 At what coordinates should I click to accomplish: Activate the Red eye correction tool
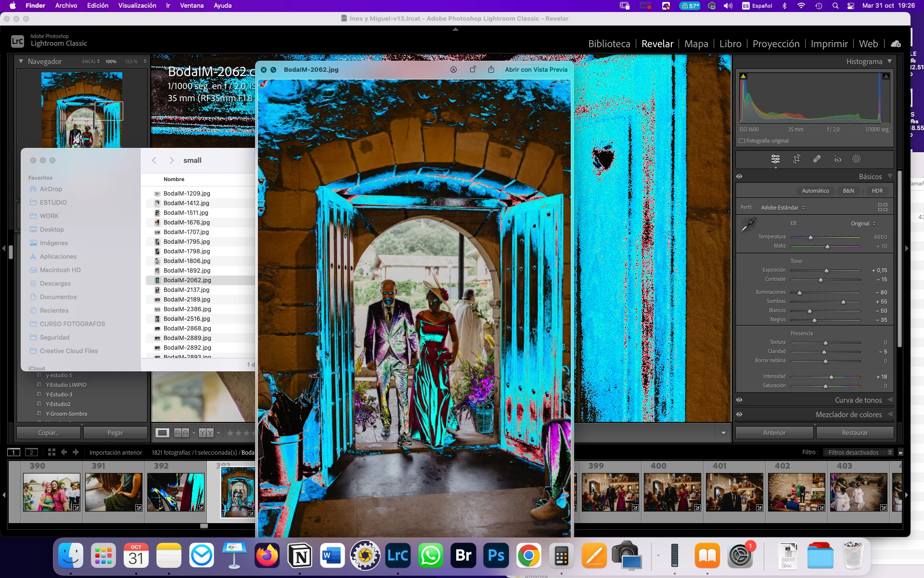(837, 159)
